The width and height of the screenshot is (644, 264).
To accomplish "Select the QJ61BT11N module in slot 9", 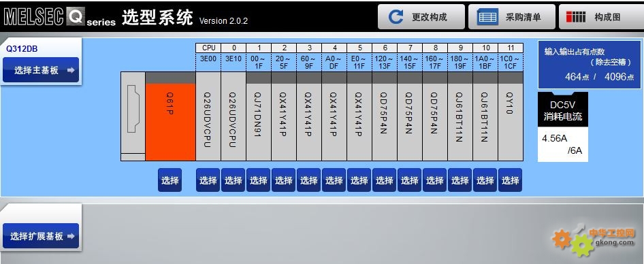I will [460, 116].
